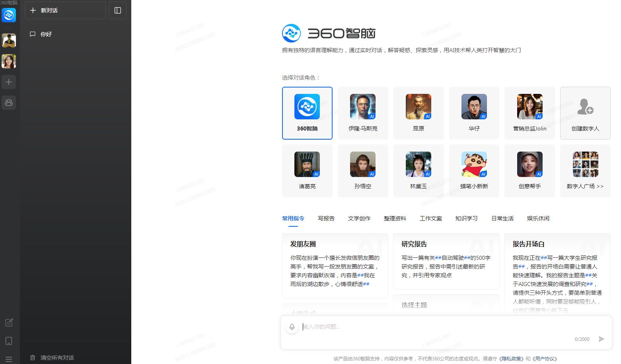Click the 输入你的问题 input field
621x364 pixels.
tap(358, 326)
